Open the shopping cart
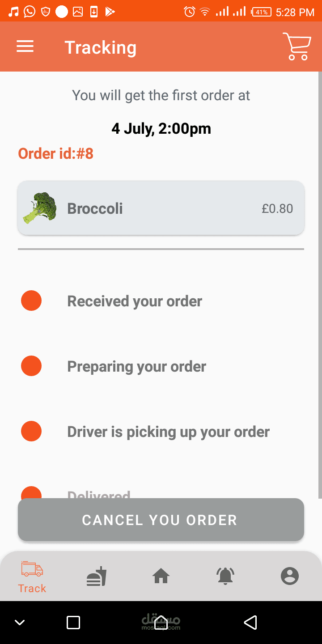322x644 pixels. [x=297, y=47]
